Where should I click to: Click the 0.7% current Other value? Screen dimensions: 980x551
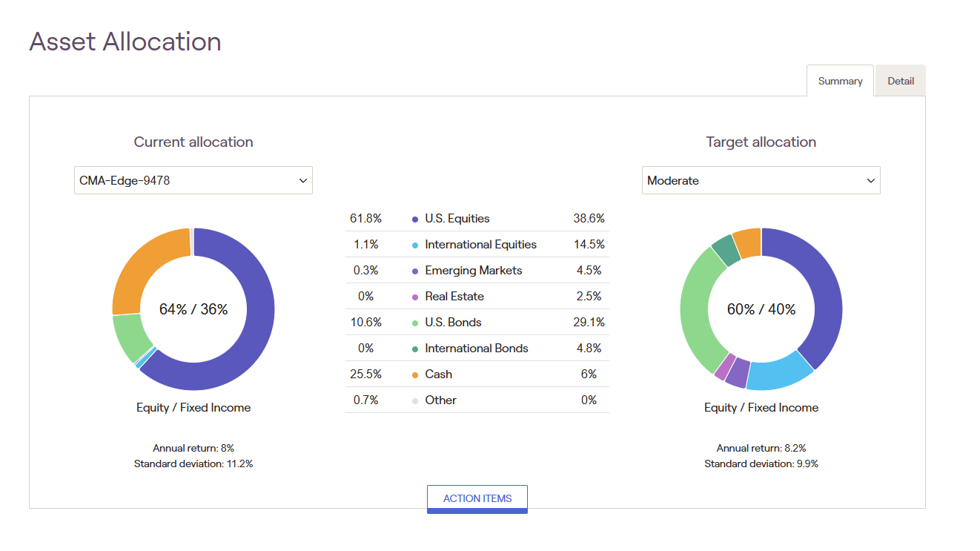[365, 400]
